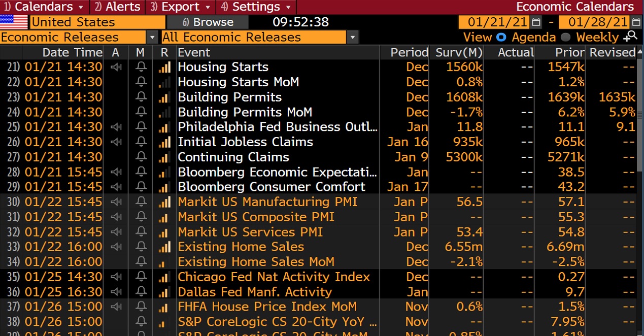Expand the Economic Releases dropdown
This screenshot has width=644, height=336.
point(152,37)
